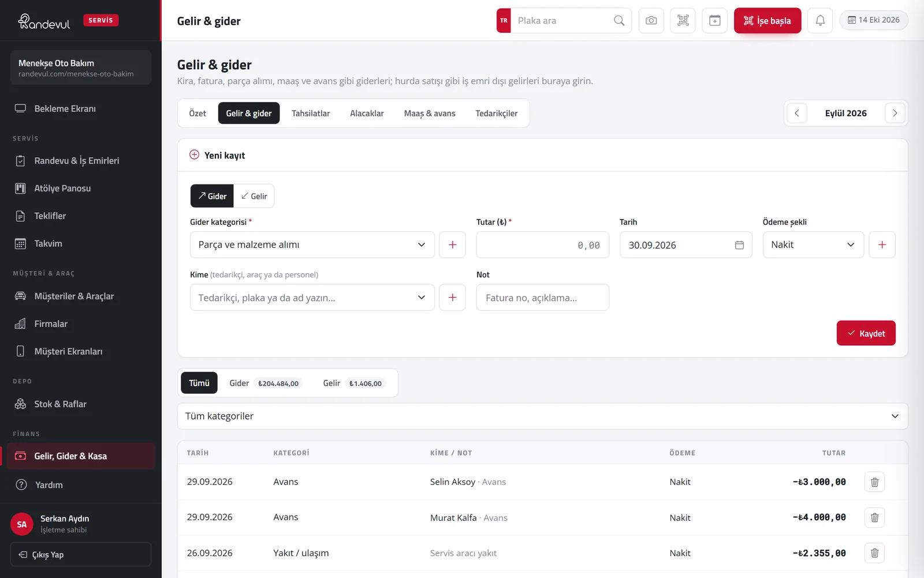Open the Kime recipient combo box
Viewport: 924px width, 578px height.
coord(312,298)
